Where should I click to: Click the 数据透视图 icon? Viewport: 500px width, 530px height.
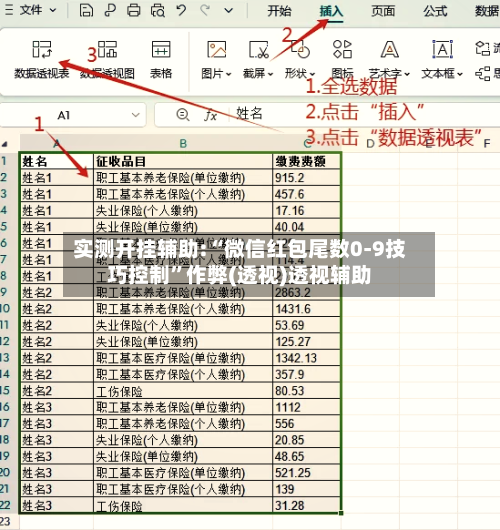click(x=108, y=49)
